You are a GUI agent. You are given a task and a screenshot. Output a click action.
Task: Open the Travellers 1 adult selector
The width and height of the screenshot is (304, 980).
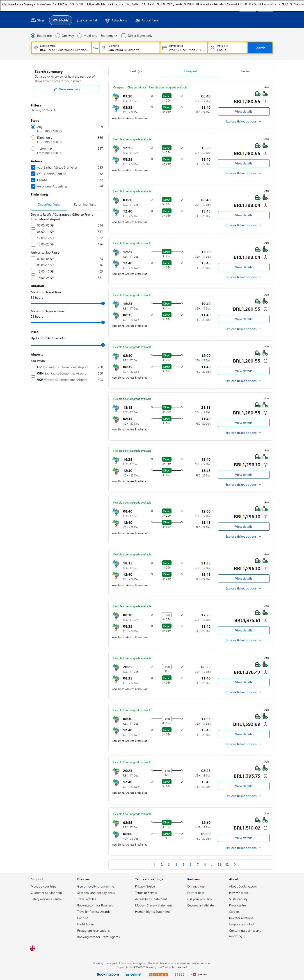pos(227,48)
